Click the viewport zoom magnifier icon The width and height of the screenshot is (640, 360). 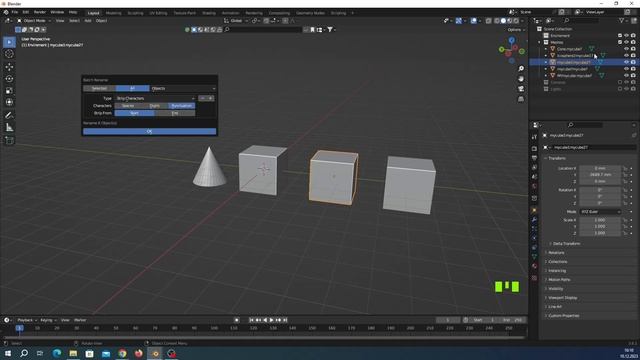click(521, 69)
